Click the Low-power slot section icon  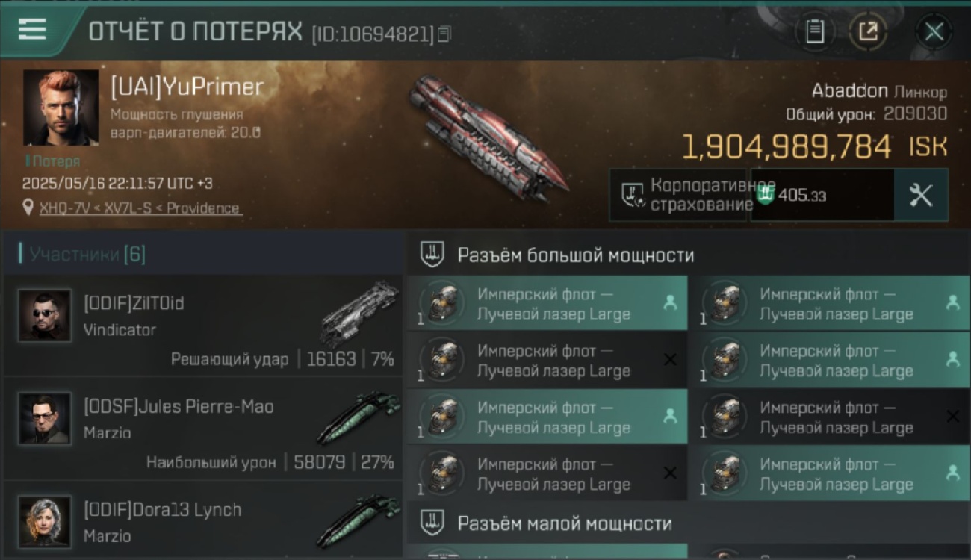pyautogui.click(x=432, y=523)
